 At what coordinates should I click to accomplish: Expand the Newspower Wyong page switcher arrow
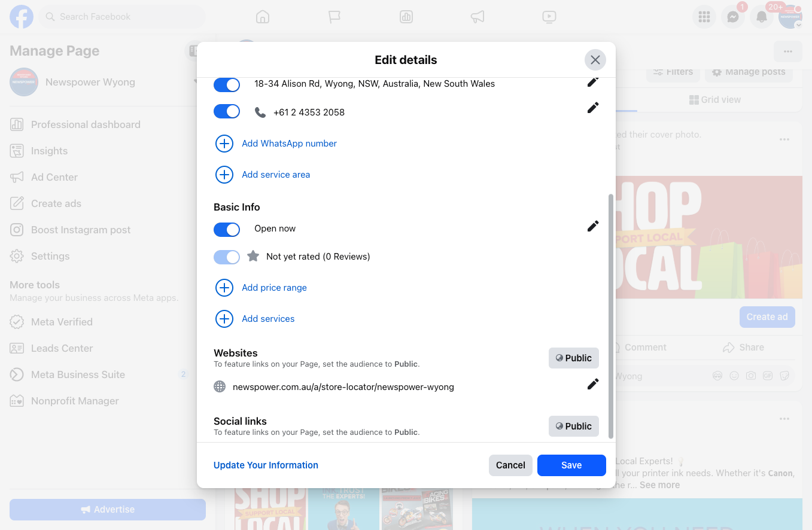pyautogui.click(x=195, y=82)
